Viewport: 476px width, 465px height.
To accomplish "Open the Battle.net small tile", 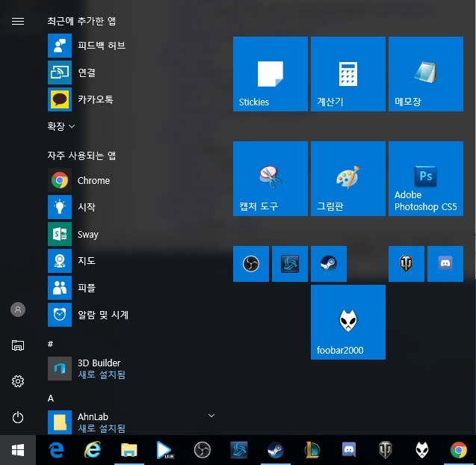I will [290, 264].
